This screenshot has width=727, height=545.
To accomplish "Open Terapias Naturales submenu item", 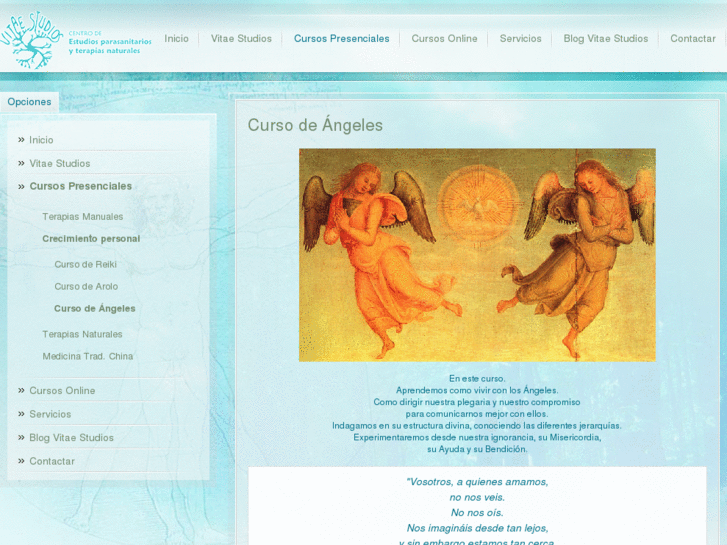I will point(82,334).
